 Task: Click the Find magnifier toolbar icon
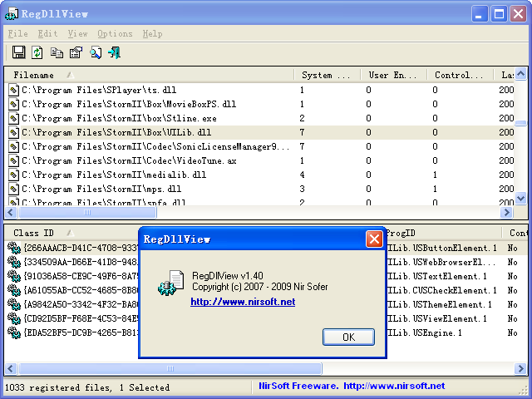(x=96, y=53)
